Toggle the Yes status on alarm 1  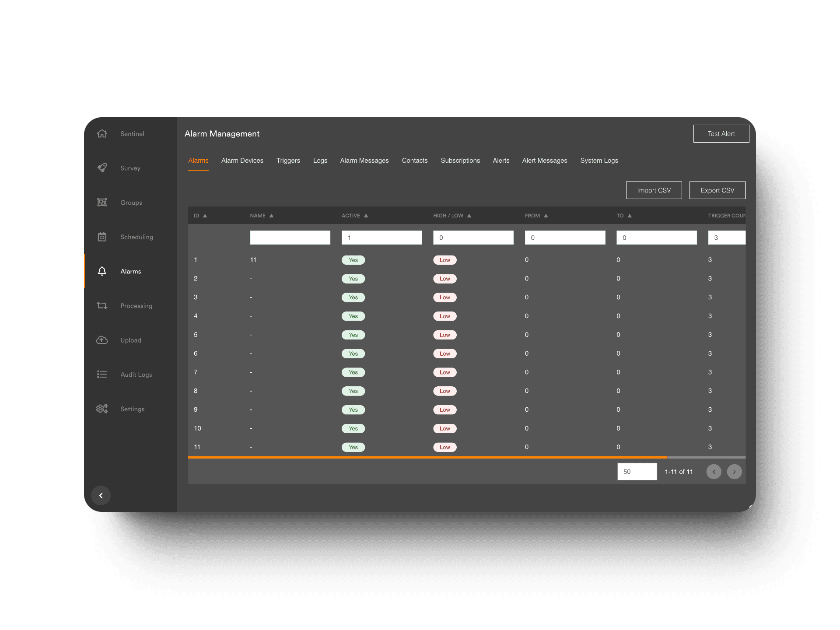click(353, 259)
